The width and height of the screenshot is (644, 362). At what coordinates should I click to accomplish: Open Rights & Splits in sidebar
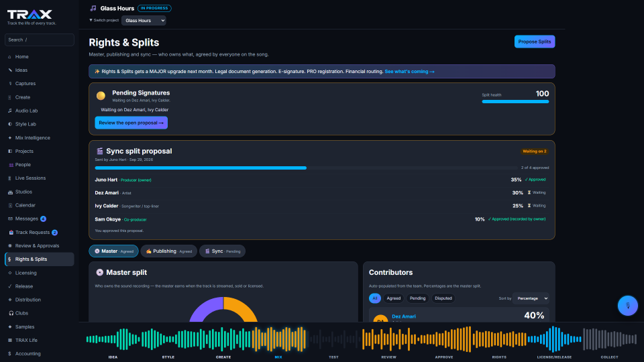(x=40, y=259)
